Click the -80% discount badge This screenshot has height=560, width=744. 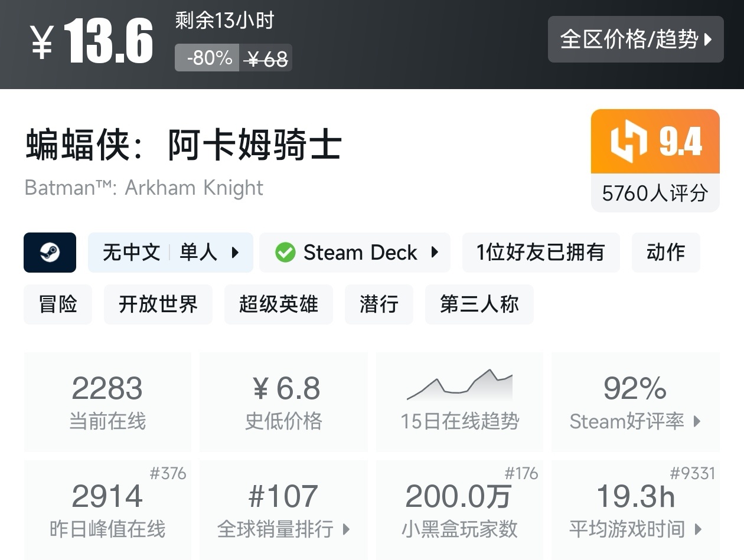point(208,58)
